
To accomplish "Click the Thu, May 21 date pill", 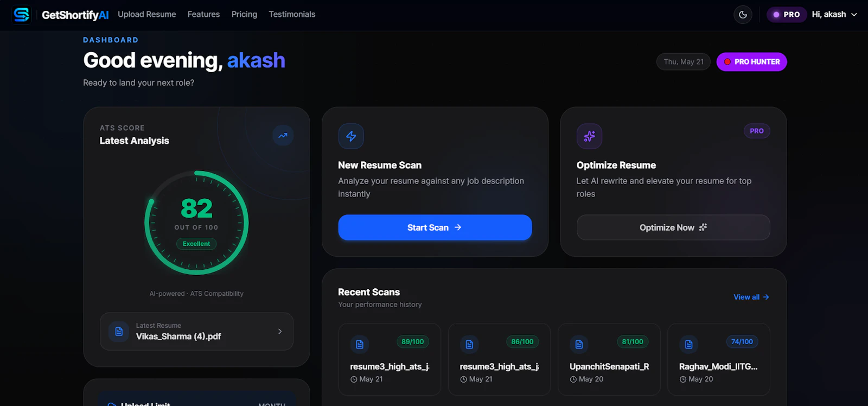I will 684,62.
